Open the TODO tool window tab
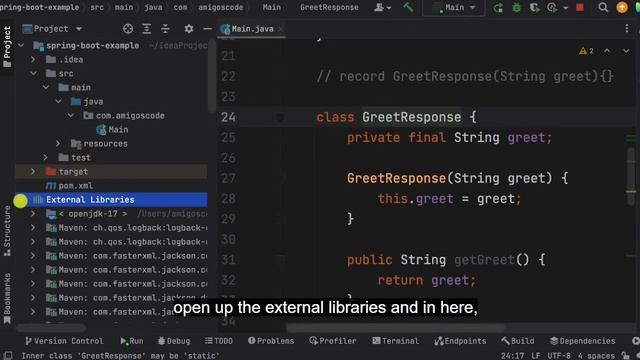640x360 pixels. 219,341
